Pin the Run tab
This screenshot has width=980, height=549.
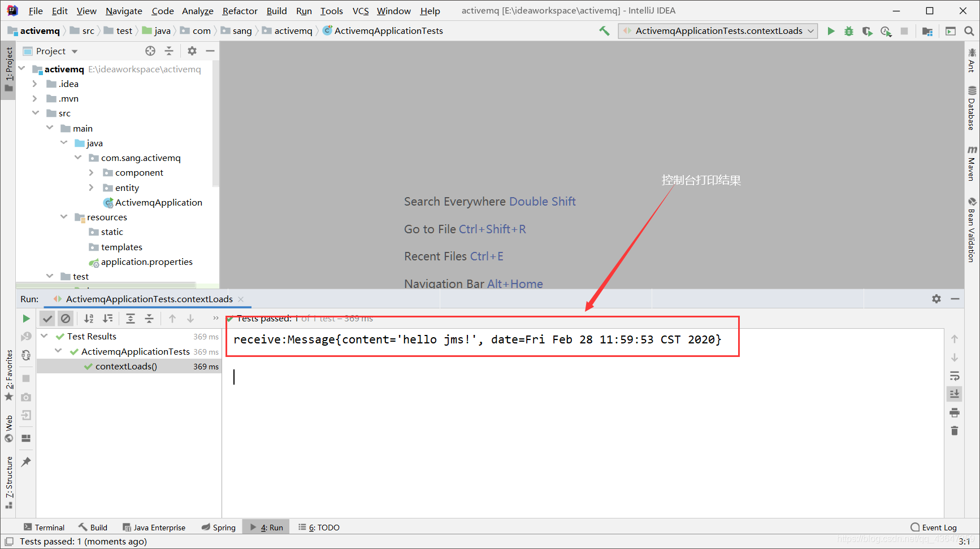click(x=26, y=462)
